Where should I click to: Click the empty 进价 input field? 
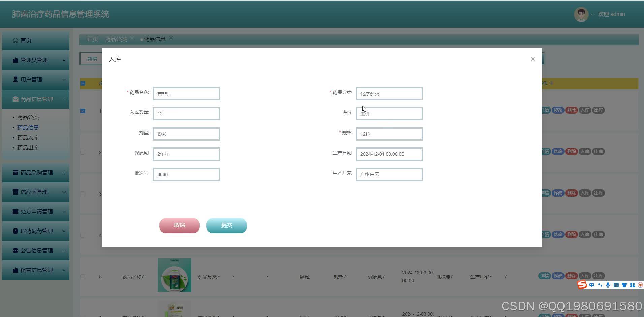pyautogui.click(x=389, y=114)
